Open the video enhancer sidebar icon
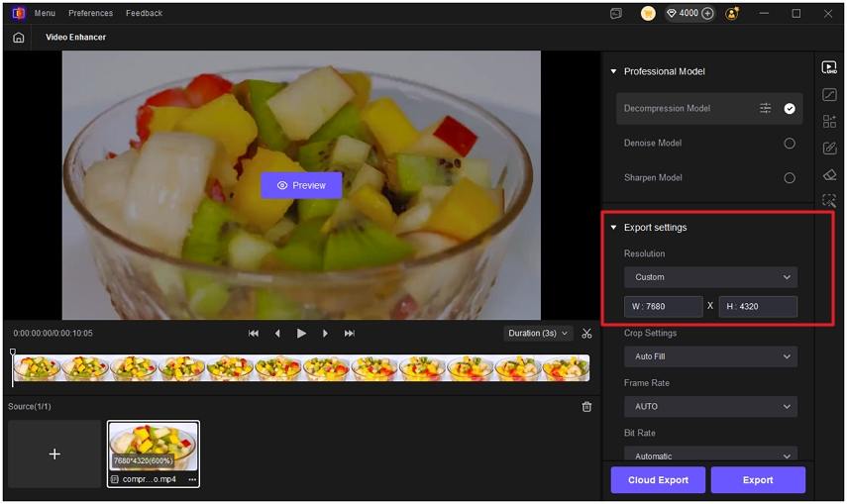 (829, 68)
